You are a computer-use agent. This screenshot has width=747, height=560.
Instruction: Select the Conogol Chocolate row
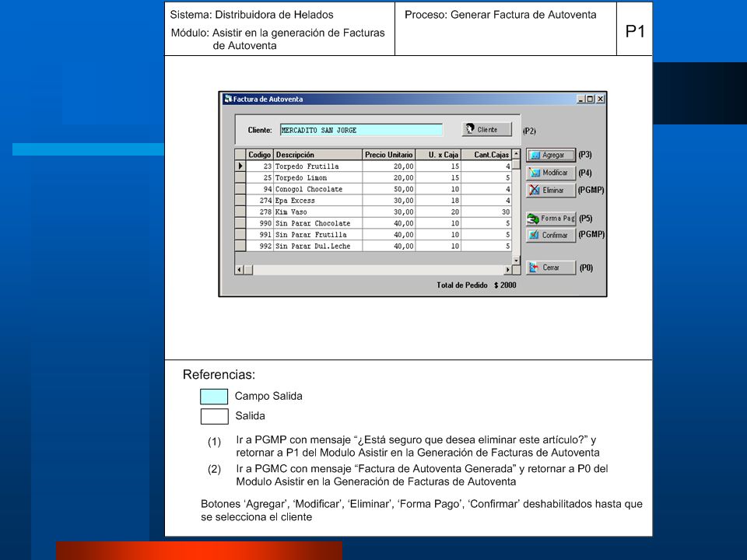click(373, 189)
